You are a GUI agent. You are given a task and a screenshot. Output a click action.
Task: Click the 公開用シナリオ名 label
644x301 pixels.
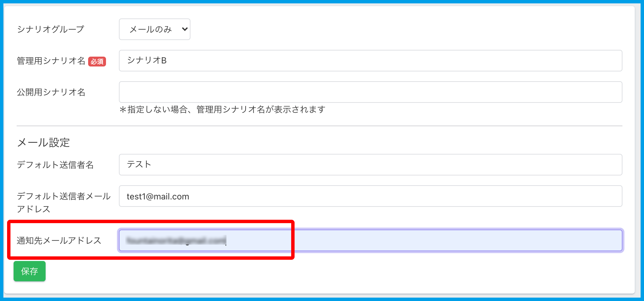click(51, 92)
